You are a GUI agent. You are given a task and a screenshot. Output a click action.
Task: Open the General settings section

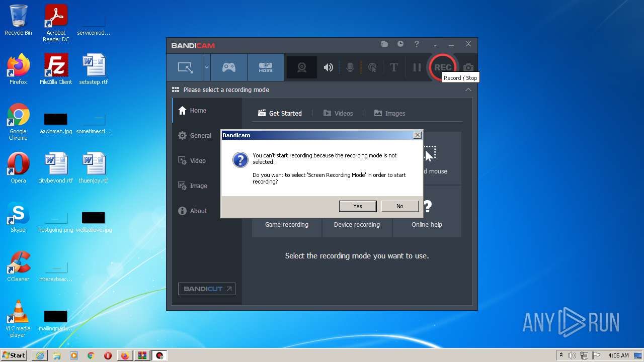pyautogui.click(x=207, y=136)
